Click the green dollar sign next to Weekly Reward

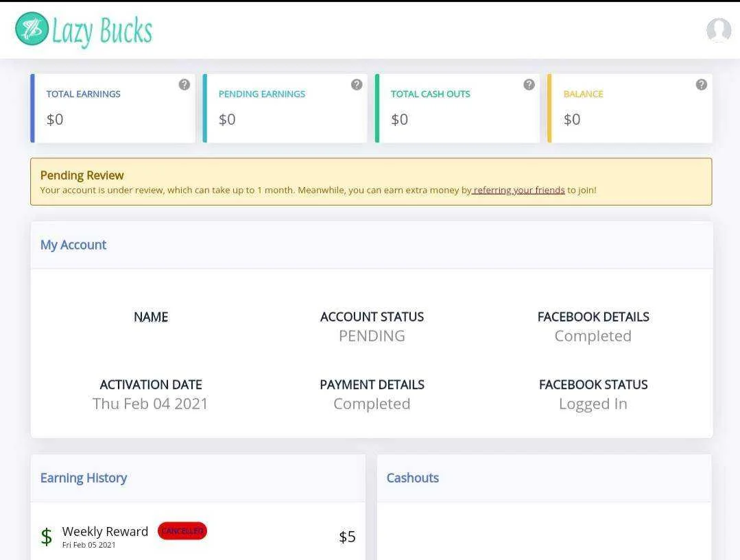tap(46, 537)
